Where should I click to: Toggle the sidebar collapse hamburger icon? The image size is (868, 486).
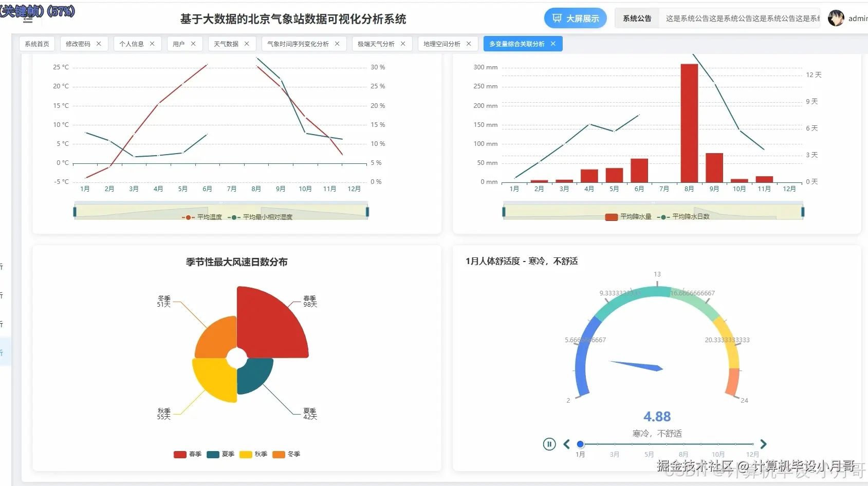point(28,20)
